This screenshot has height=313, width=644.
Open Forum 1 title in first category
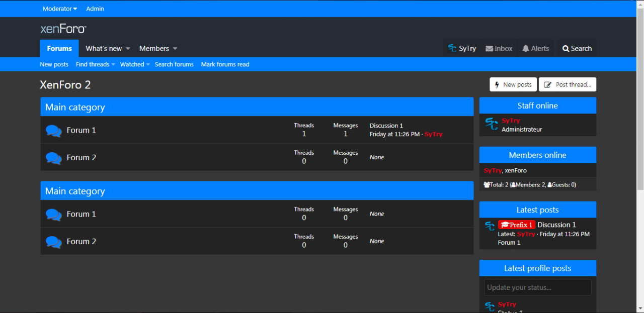point(82,131)
